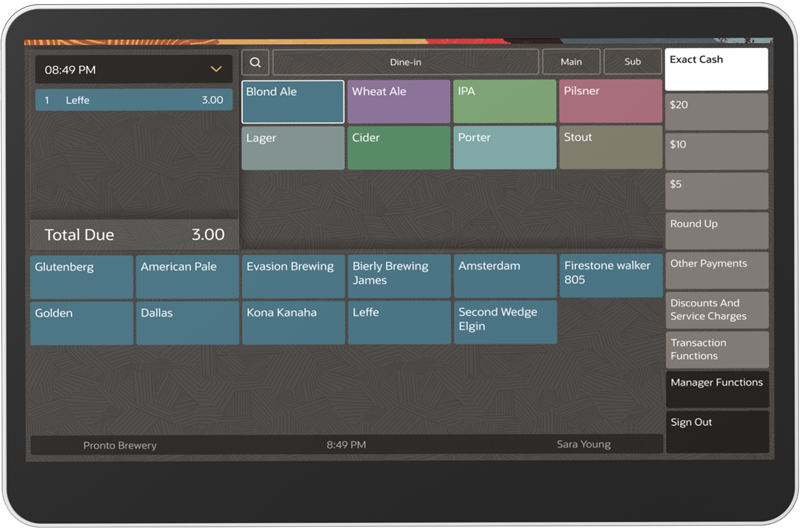
Task: Select the Leffe order line item
Action: click(x=134, y=100)
